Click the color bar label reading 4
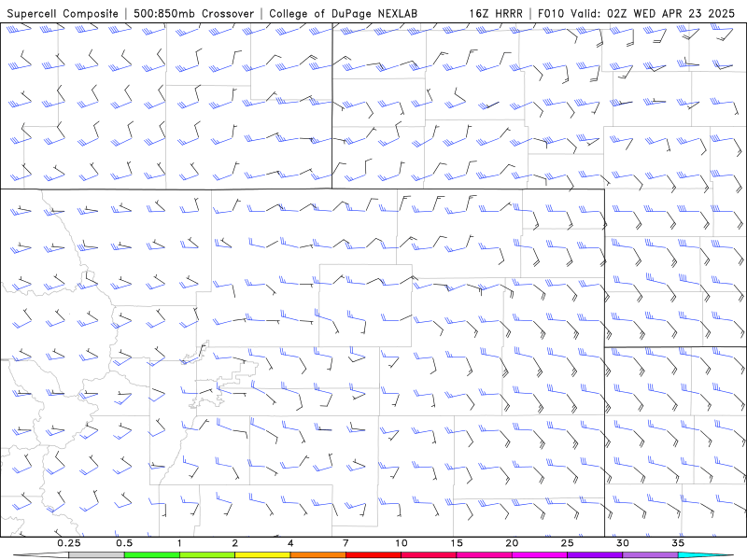Image resolution: width=747 pixels, height=560 pixels. (x=290, y=543)
